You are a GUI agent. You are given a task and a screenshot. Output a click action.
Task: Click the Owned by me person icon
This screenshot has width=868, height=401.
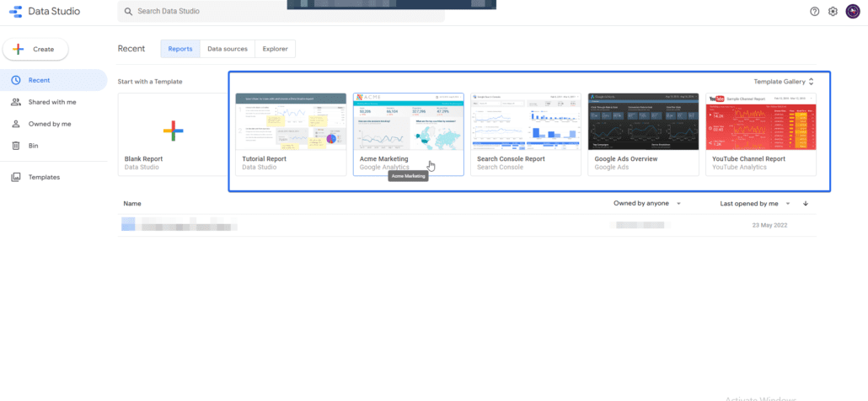(16, 124)
